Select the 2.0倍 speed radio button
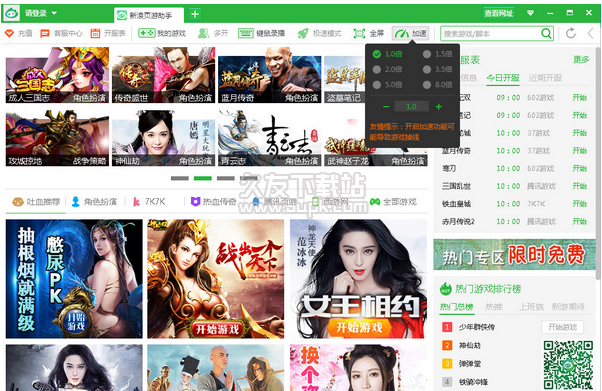602x391 pixels. pyautogui.click(x=377, y=70)
